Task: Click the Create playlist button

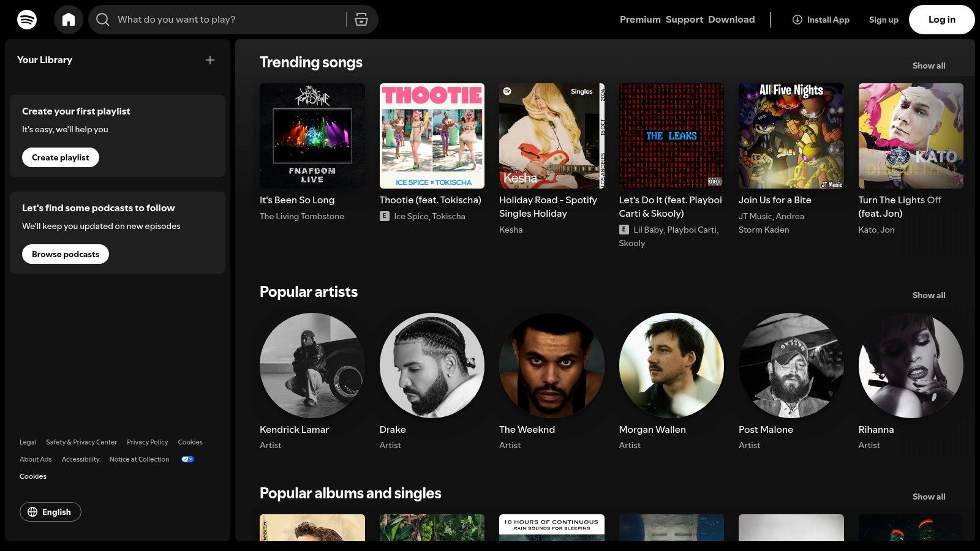Action: coord(61,157)
